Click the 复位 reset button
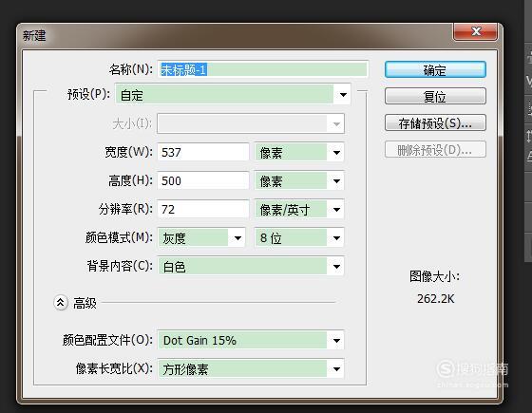The image size is (532, 413). 435,97
